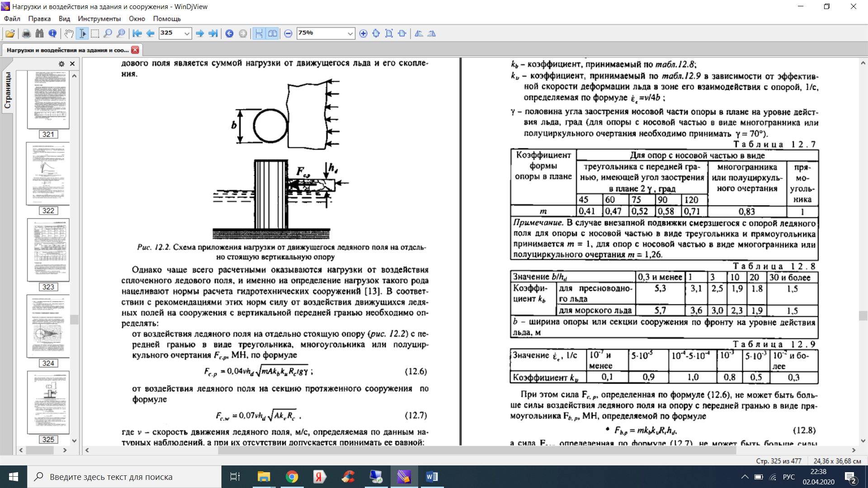Select page 324 thumbnail

click(48, 326)
